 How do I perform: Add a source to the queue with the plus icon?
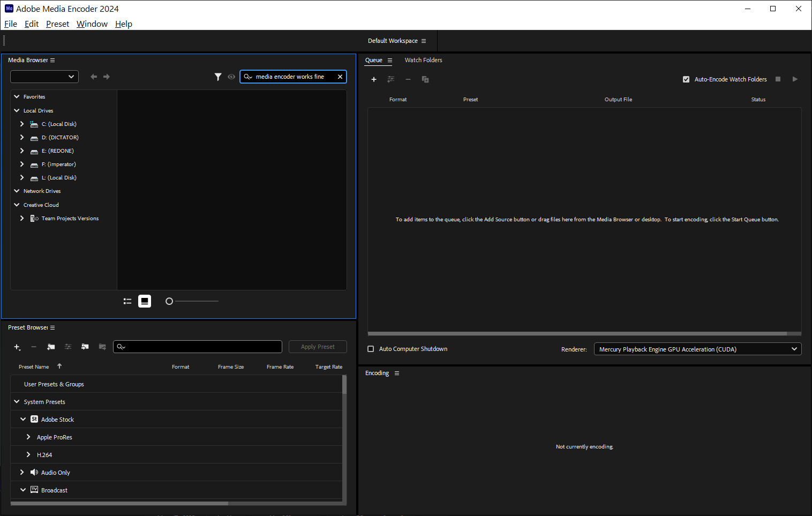pos(374,79)
